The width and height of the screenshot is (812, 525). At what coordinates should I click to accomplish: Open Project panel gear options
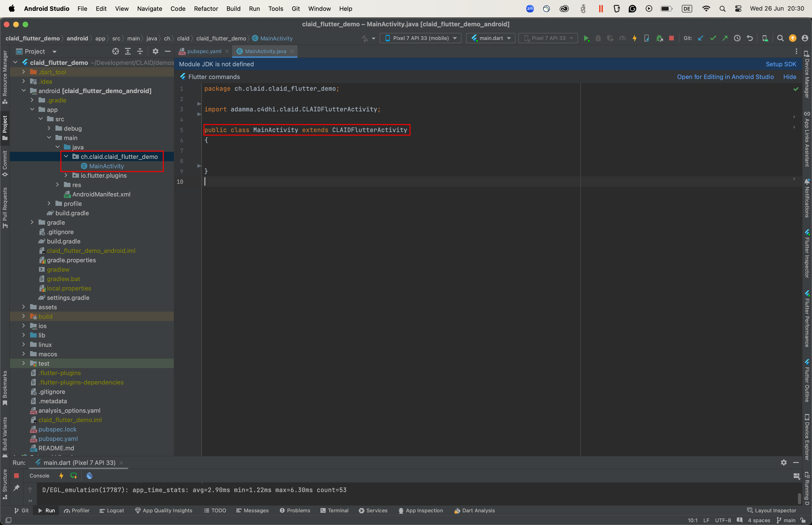155,51
